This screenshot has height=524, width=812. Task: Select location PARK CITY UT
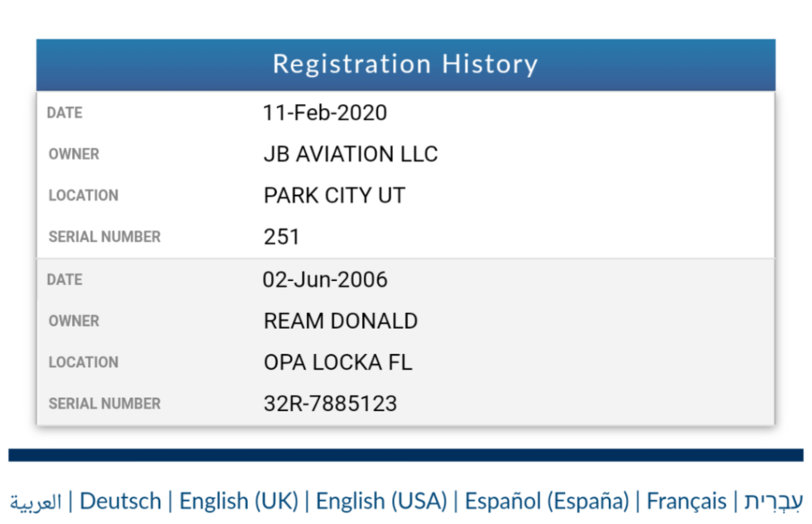pos(335,195)
